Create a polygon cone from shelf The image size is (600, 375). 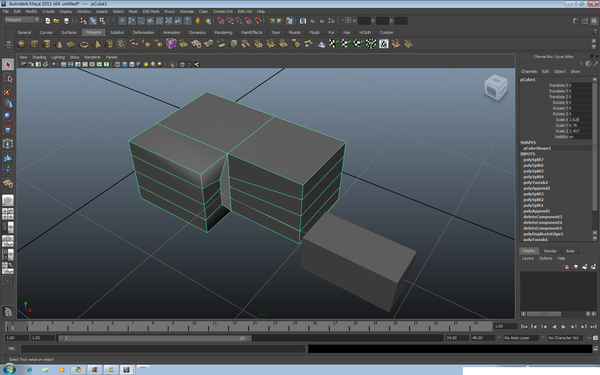(x=59, y=44)
